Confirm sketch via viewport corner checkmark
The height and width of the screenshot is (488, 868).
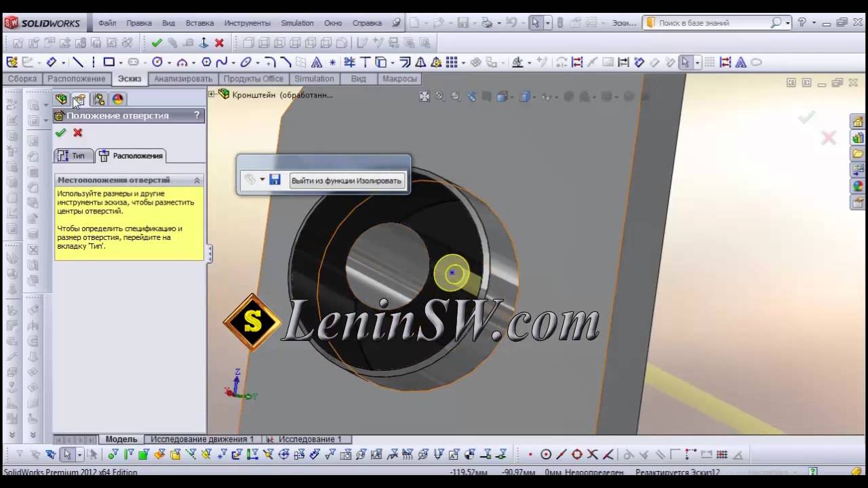806,118
